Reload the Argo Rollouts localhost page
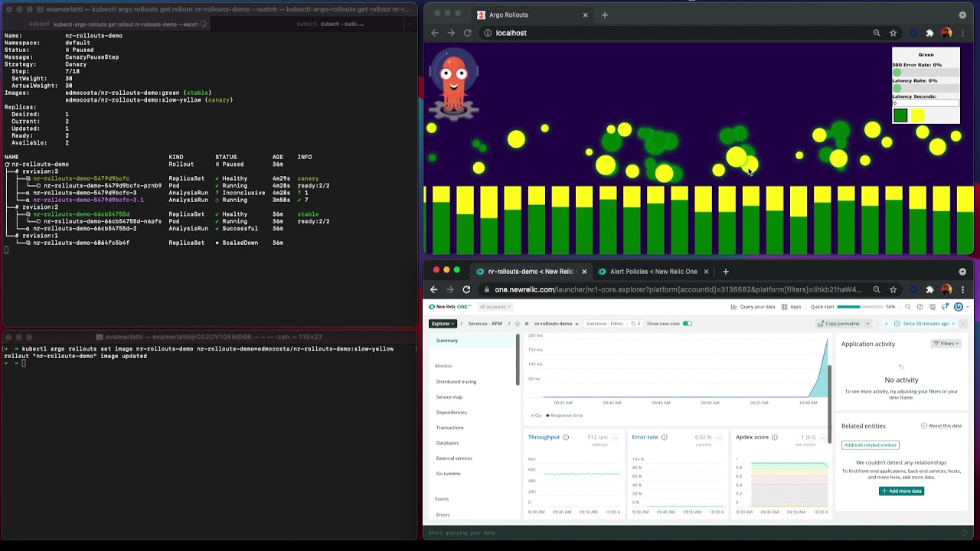 click(468, 33)
